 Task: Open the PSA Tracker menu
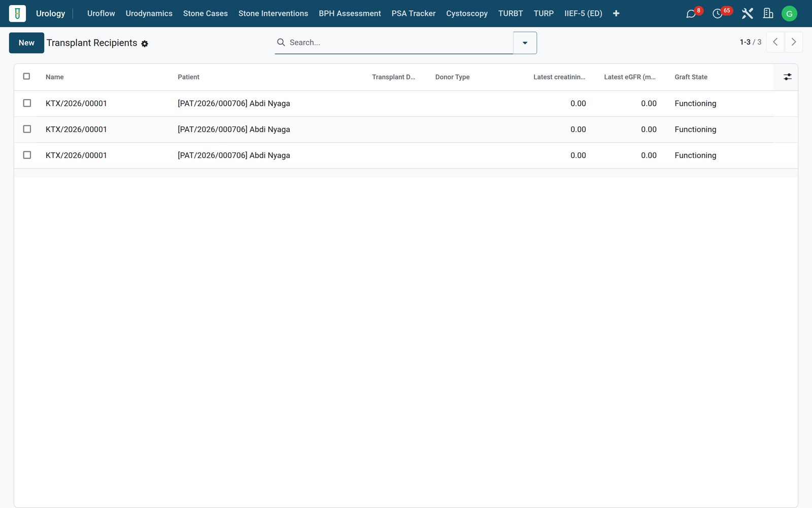click(413, 14)
